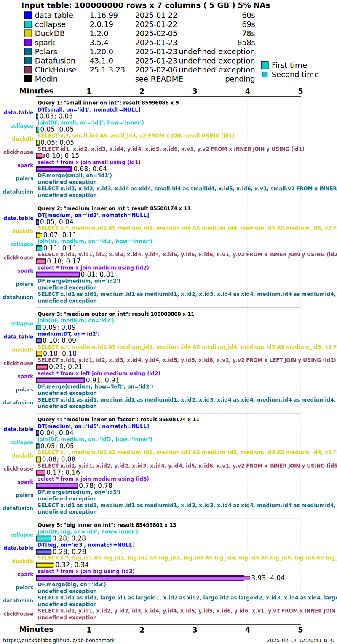Open the duckdblabs.github.io/db-benchmark URL
Image resolution: width=337 pixels, height=644 pixels.
pos(58,641)
